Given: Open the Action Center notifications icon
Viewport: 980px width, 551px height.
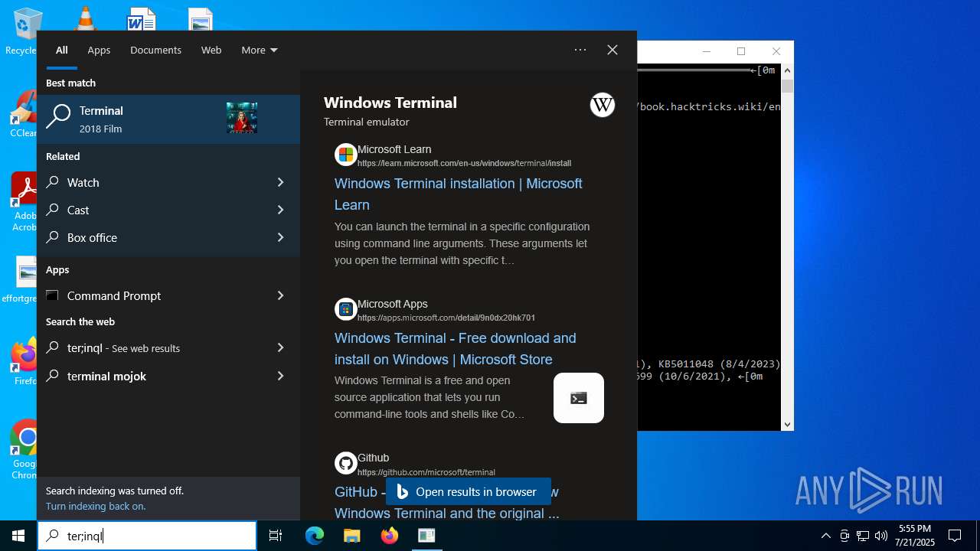Looking at the screenshot, I should 955,536.
